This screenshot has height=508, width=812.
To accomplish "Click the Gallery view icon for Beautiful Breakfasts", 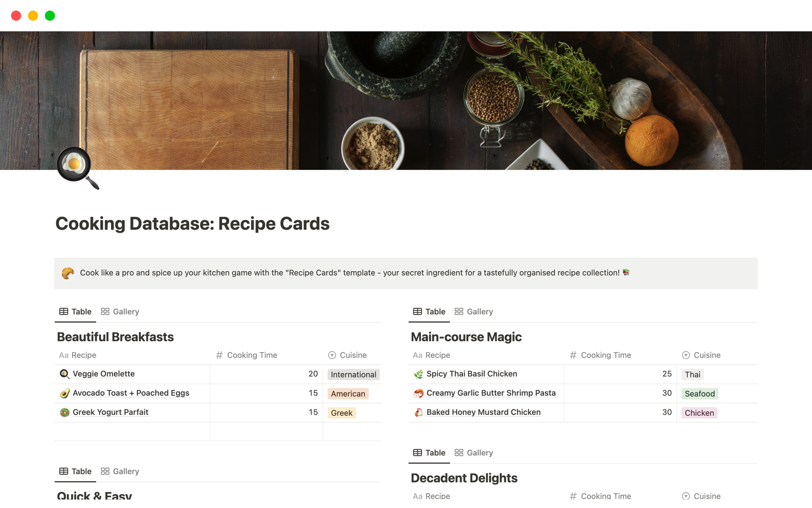I will click(x=105, y=311).
